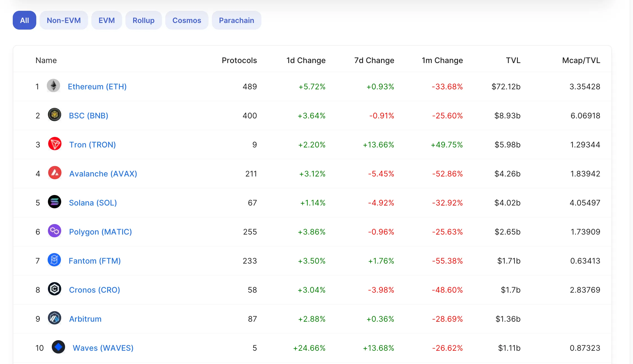Viewport: 633px width, 364px height.
Task: Select the All filter tab
Action: click(x=24, y=20)
